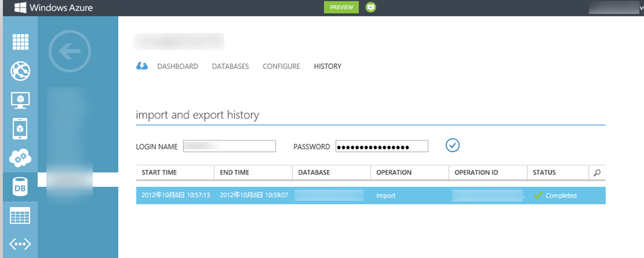This screenshot has width=644, height=258.
Task: Select the Web Sites globe icon
Action: coord(20,70)
